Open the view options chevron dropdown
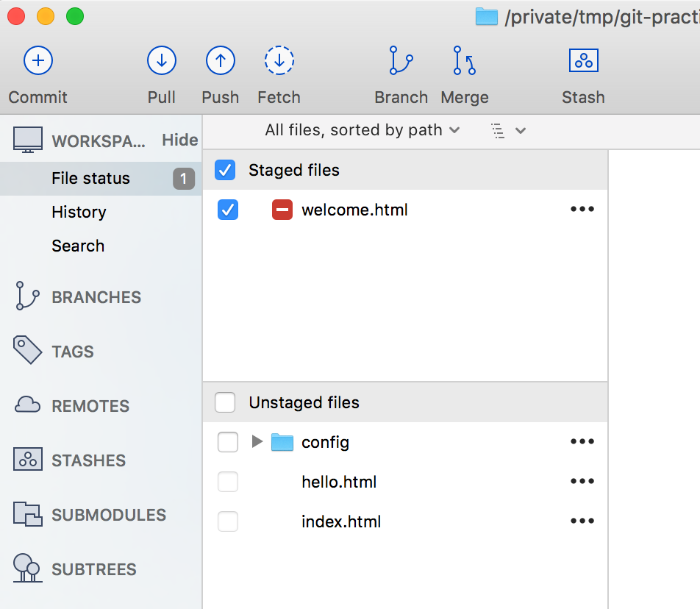The width and height of the screenshot is (700, 609). pyautogui.click(x=509, y=129)
